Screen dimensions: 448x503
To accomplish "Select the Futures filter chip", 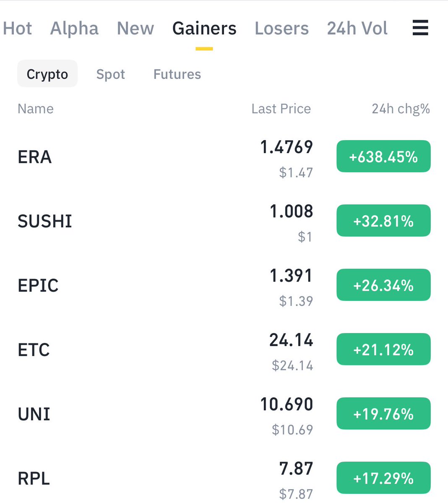I will (177, 74).
